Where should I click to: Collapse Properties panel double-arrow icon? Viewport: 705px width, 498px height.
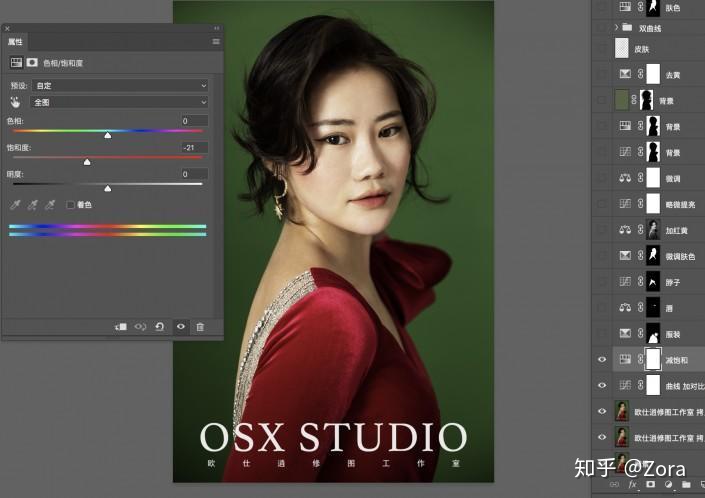tap(217, 28)
